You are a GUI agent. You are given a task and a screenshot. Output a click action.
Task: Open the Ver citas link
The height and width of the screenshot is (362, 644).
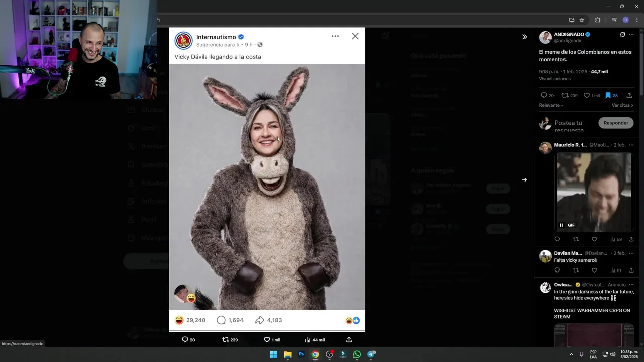pos(622,105)
